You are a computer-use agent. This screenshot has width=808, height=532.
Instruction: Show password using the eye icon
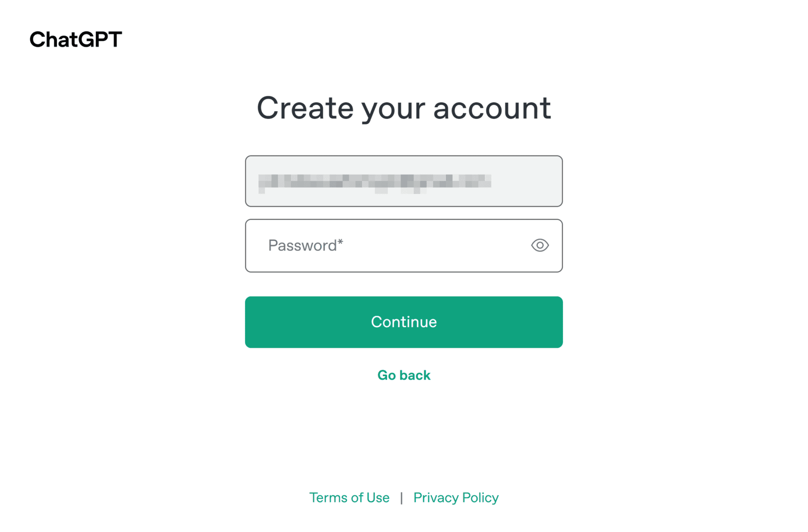click(540, 245)
